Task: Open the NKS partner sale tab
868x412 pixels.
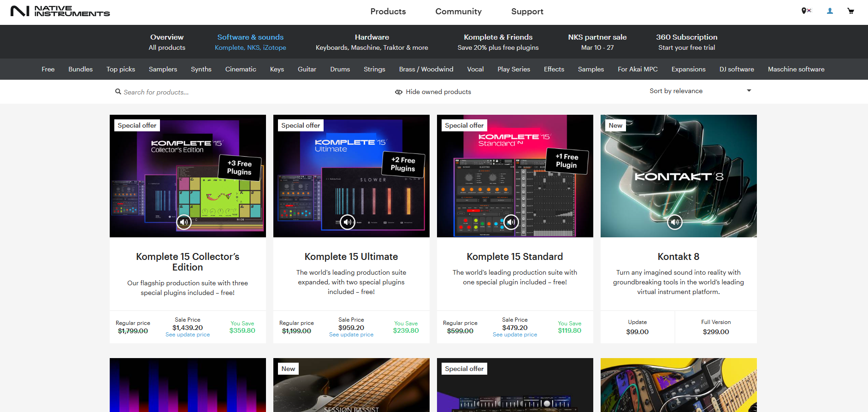Action: [x=597, y=42]
